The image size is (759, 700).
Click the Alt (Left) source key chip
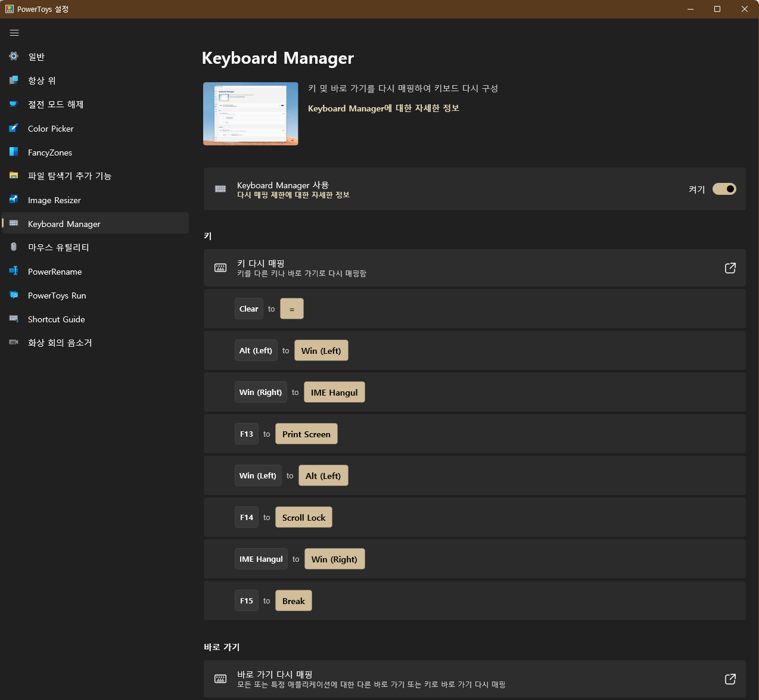coord(256,350)
